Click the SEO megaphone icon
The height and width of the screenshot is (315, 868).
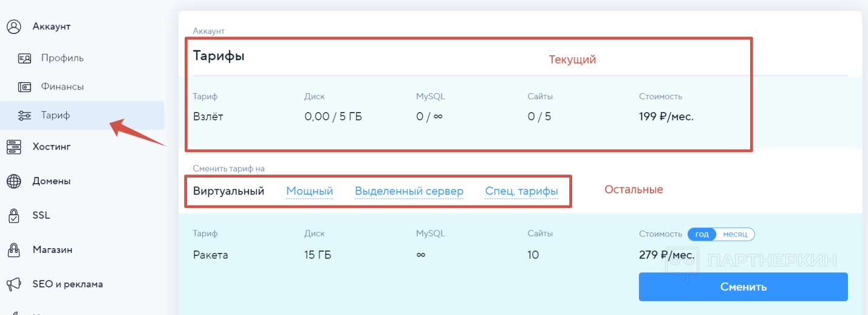(14, 284)
